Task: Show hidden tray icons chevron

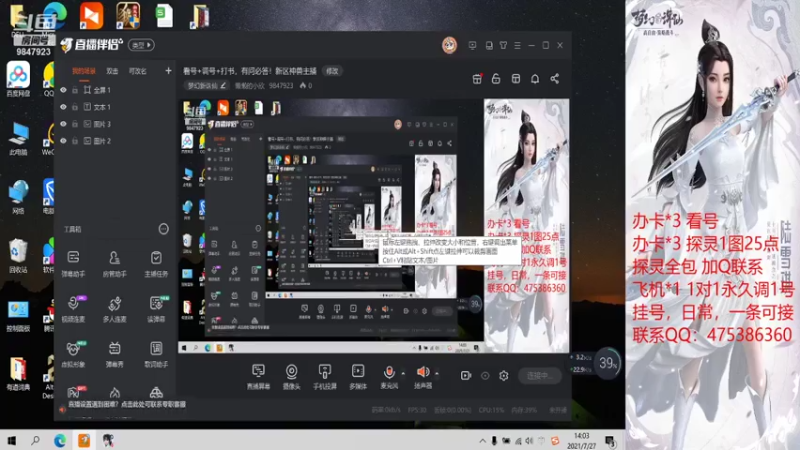Action: click(482, 440)
